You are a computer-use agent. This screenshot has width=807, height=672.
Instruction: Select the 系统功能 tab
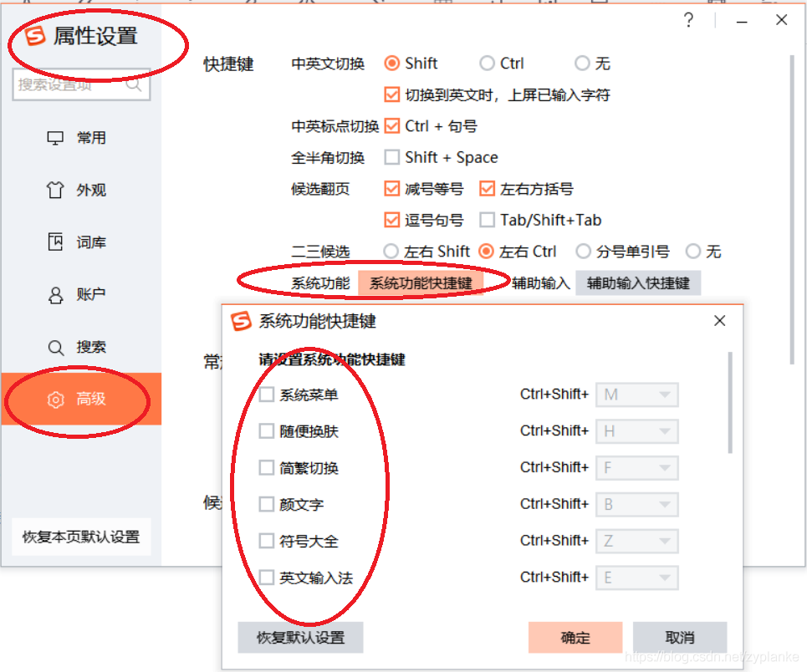click(x=322, y=283)
